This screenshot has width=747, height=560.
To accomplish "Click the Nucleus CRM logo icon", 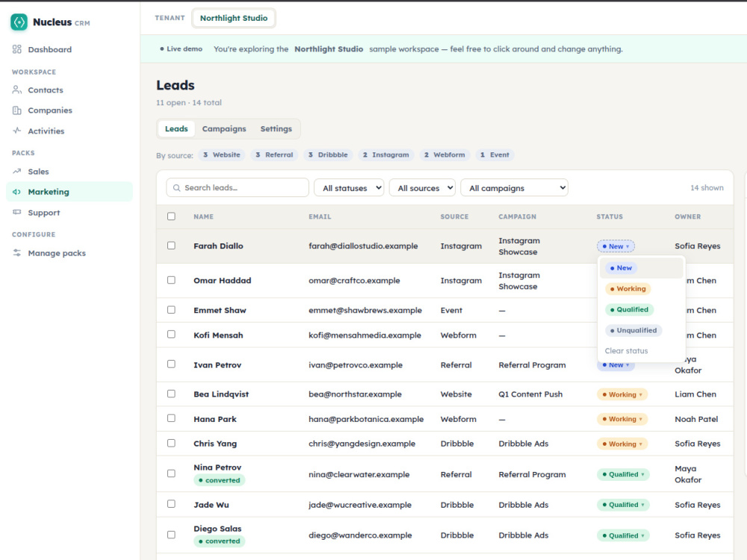I will (19, 22).
